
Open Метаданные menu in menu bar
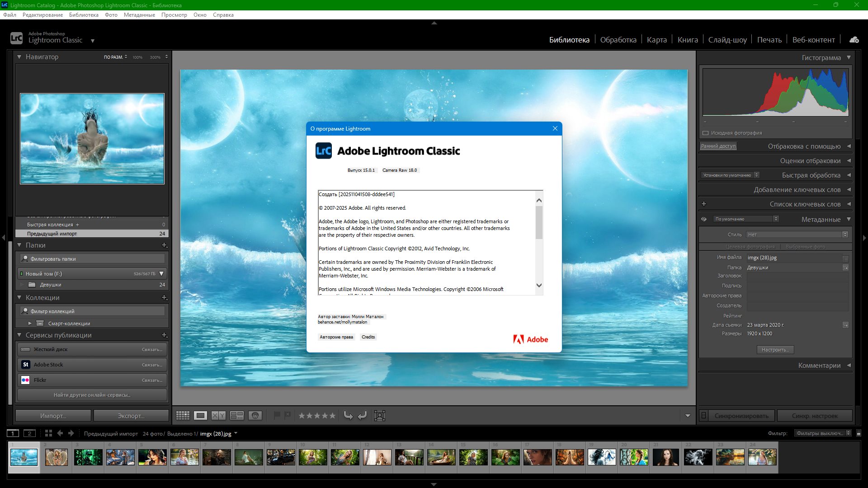coord(139,15)
